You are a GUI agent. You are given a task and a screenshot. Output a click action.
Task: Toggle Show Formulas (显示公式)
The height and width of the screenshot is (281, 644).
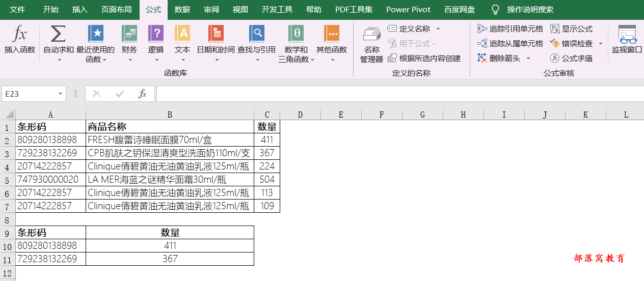[x=571, y=29]
